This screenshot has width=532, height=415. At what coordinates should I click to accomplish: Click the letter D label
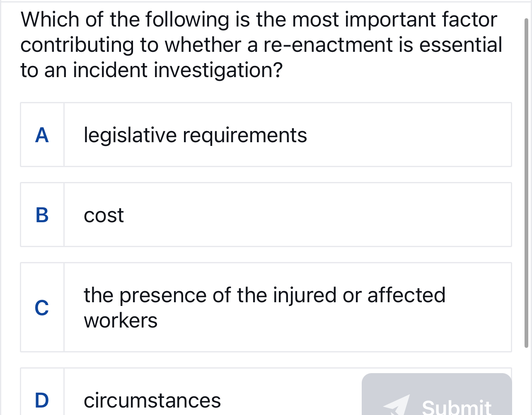coord(42,400)
